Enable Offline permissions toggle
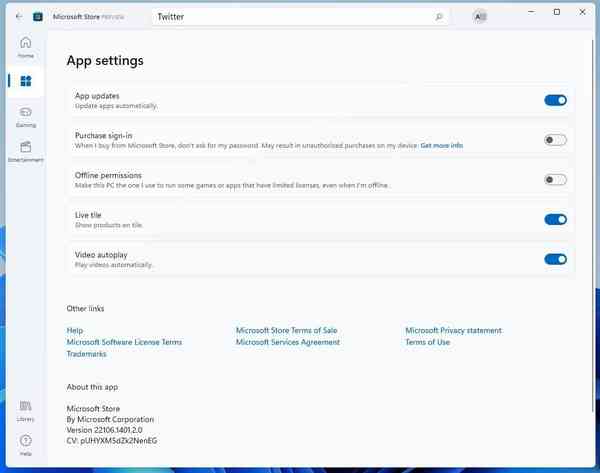Viewport: 600px width, 473px height. [555, 180]
